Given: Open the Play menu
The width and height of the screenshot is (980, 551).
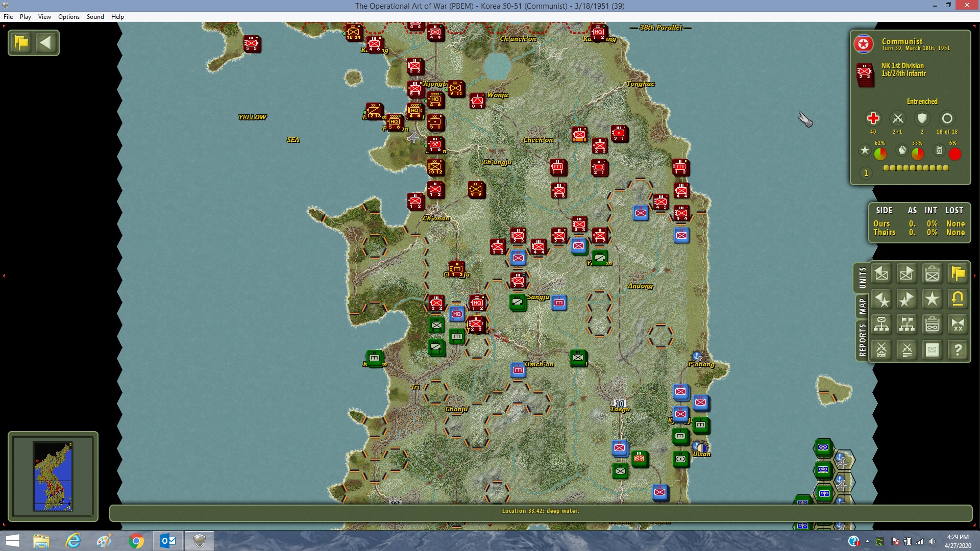Looking at the screenshot, I should tap(26, 17).
